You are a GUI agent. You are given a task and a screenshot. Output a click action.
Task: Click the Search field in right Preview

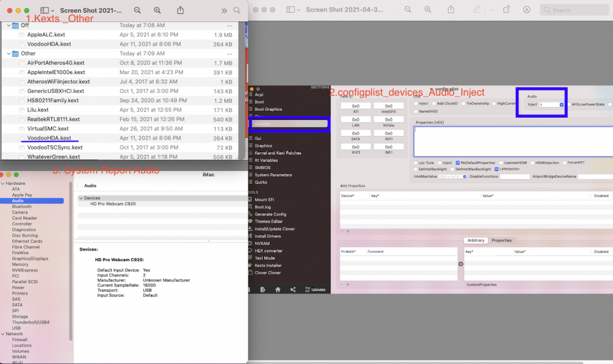tap(574, 10)
